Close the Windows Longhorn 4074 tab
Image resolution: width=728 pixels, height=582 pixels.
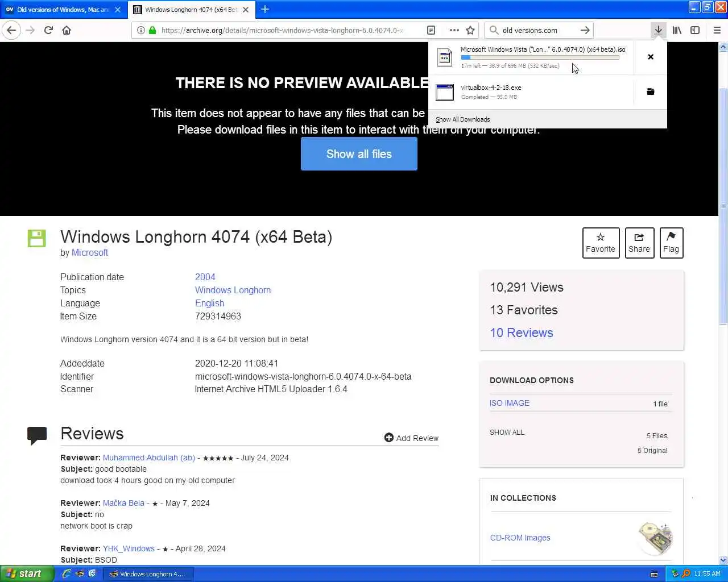246,10
